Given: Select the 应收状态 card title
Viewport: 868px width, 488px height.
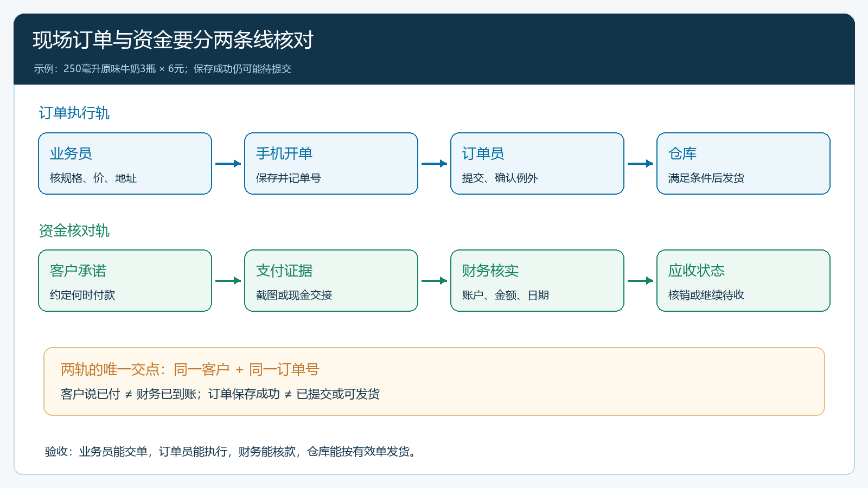Looking at the screenshot, I should click(x=697, y=271).
